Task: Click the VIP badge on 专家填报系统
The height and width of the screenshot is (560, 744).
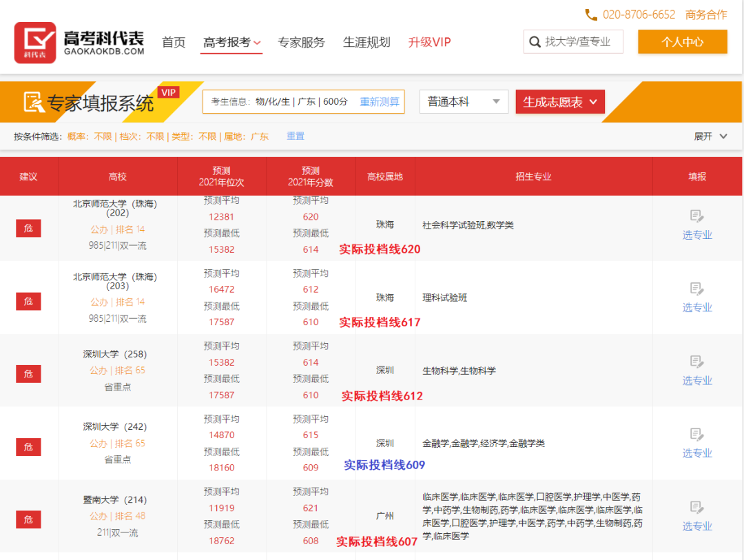Action: click(x=169, y=92)
